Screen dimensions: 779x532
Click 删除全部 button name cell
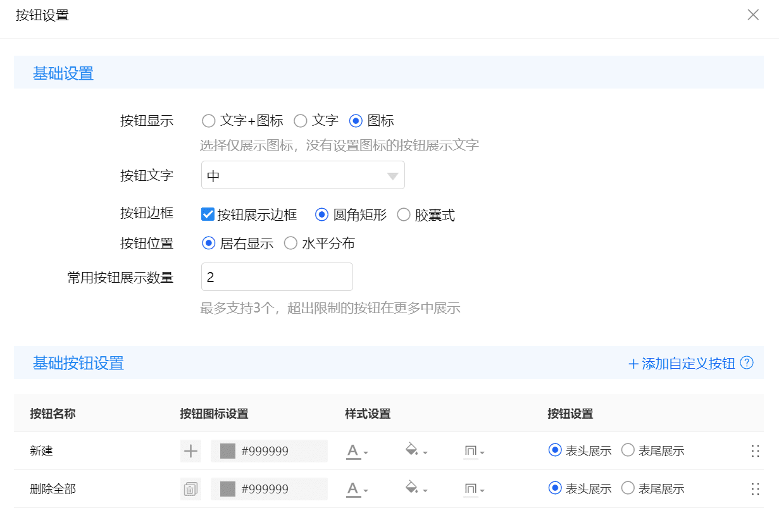(x=53, y=489)
